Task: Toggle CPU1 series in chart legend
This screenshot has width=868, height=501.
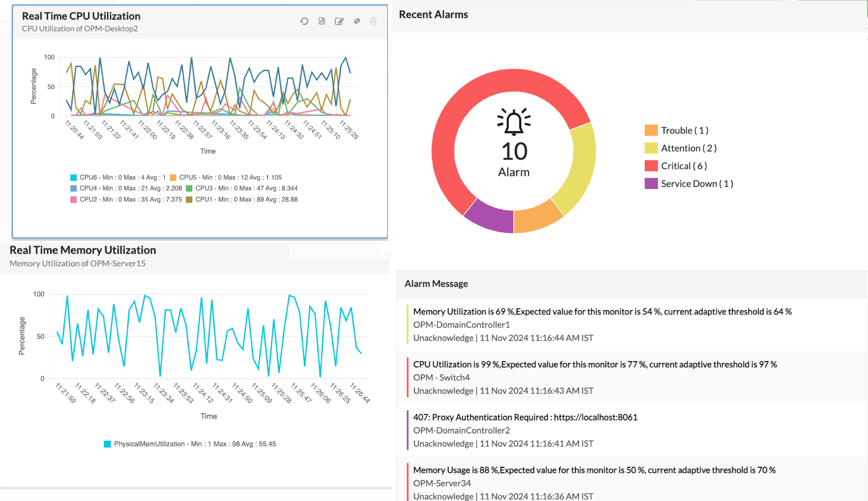Action: [242, 200]
